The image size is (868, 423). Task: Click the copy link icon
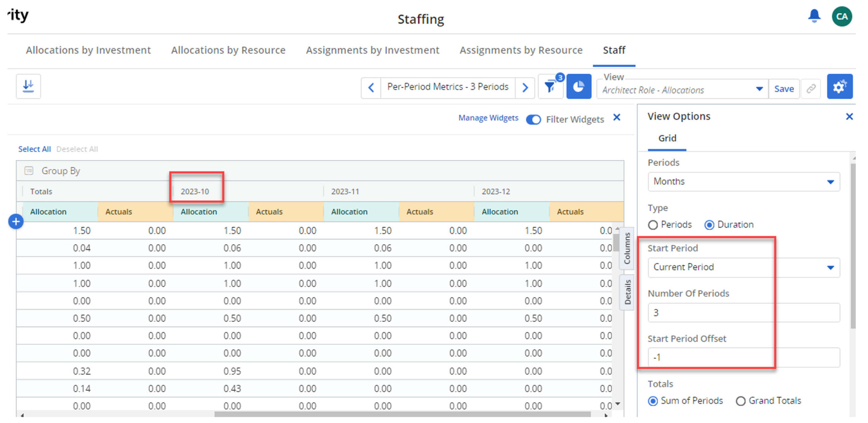click(x=811, y=89)
